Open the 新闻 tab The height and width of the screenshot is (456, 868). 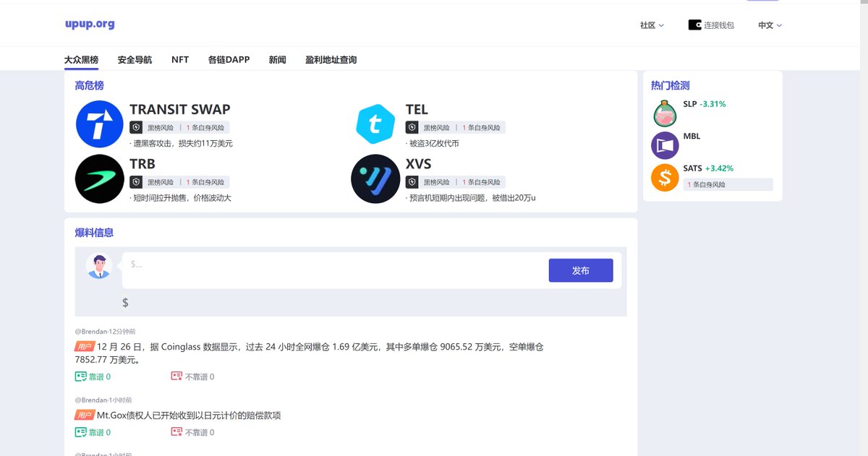(x=277, y=60)
